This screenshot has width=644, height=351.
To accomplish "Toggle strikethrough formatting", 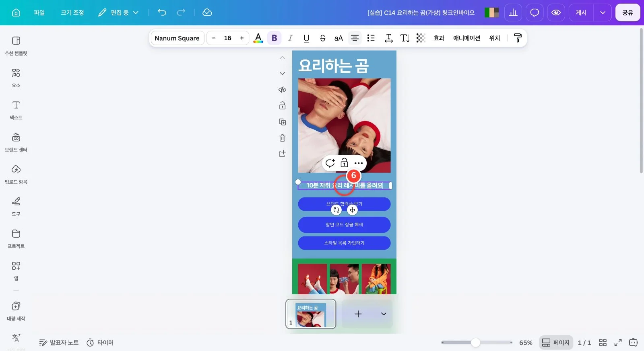I will (322, 38).
